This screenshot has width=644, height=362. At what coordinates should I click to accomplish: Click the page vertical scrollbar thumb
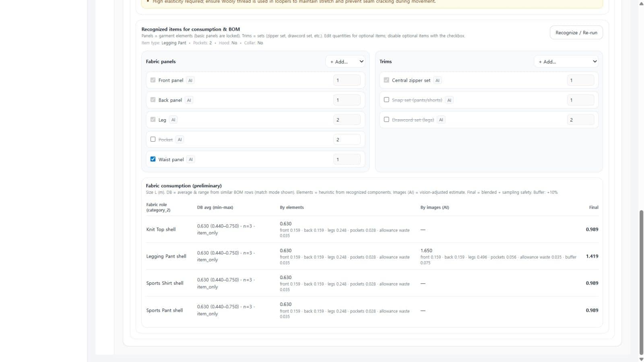(x=641, y=282)
